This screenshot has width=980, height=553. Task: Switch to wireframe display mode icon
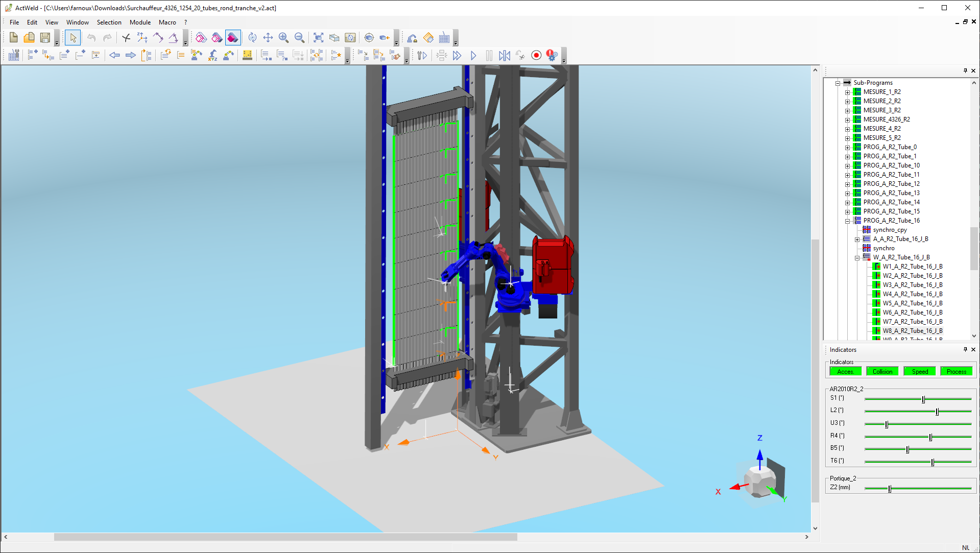coord(201,38)
